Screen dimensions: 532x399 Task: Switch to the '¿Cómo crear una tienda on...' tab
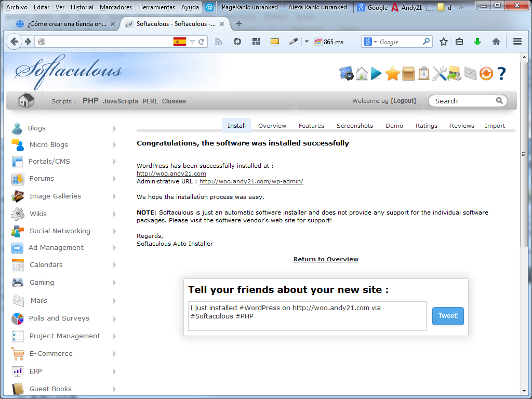66,24
